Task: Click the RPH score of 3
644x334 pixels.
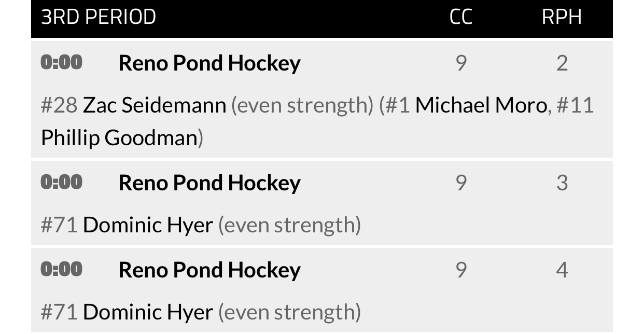Action: [562, 183]
